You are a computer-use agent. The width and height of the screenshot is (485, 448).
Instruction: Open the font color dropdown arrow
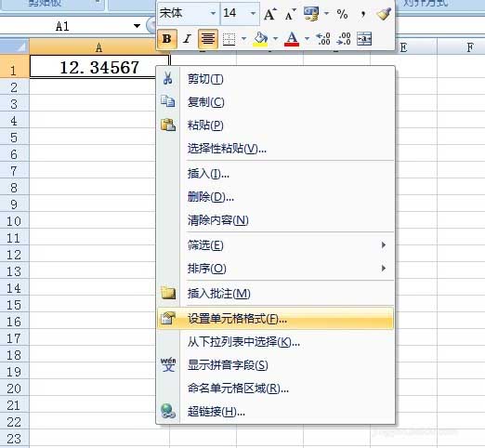(307, 39)
